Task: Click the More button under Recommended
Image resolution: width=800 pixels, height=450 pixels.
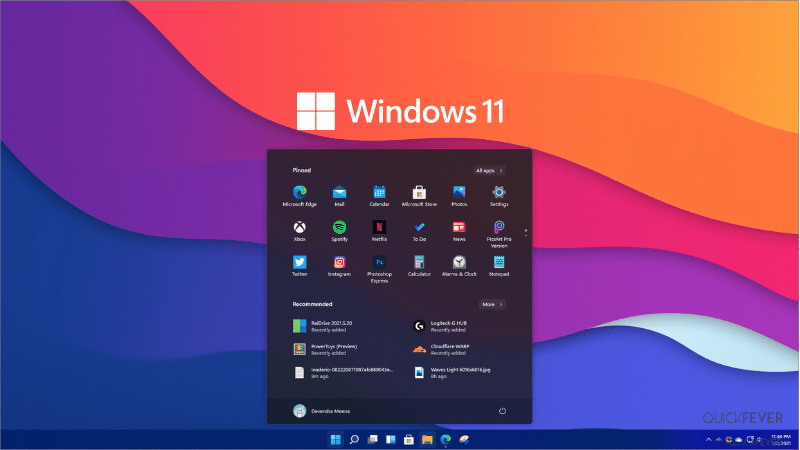Action: [492, 304]
